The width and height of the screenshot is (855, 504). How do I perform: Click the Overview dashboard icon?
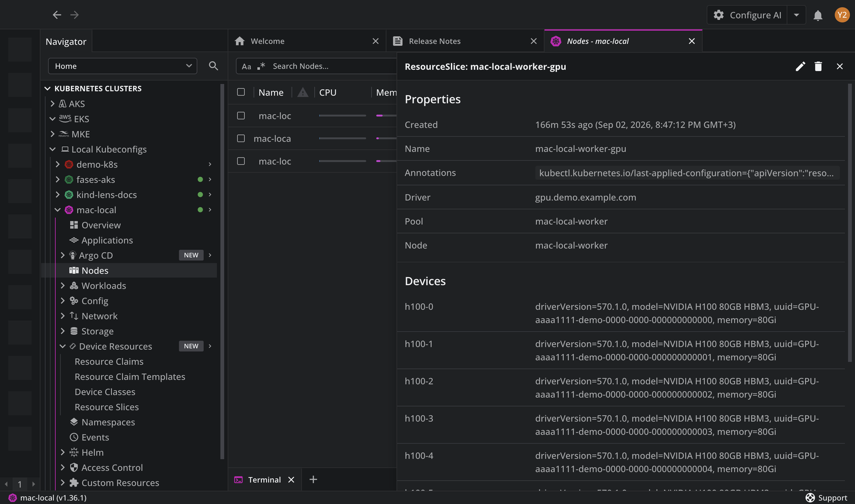pyautogui.click(x=74, y=225)
